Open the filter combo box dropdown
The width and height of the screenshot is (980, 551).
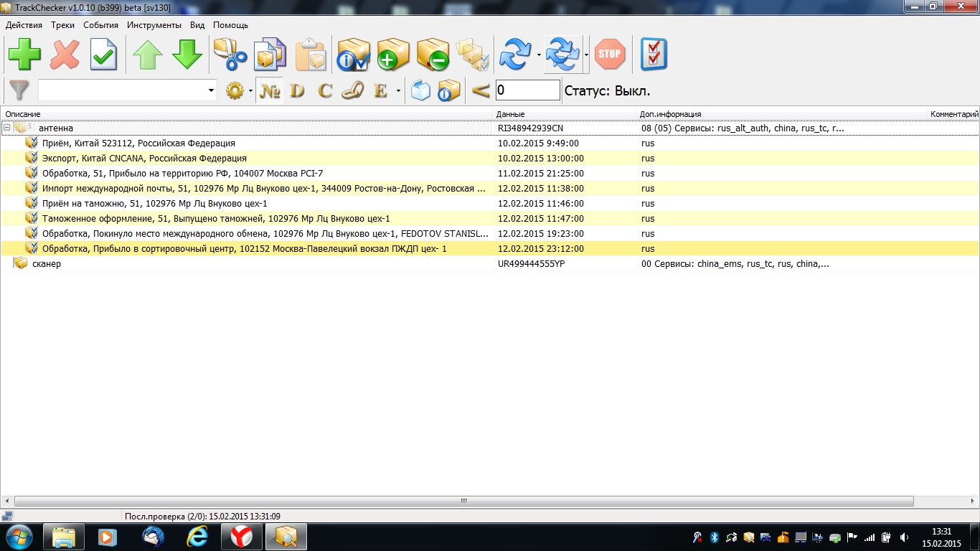(x=211, y=90)
